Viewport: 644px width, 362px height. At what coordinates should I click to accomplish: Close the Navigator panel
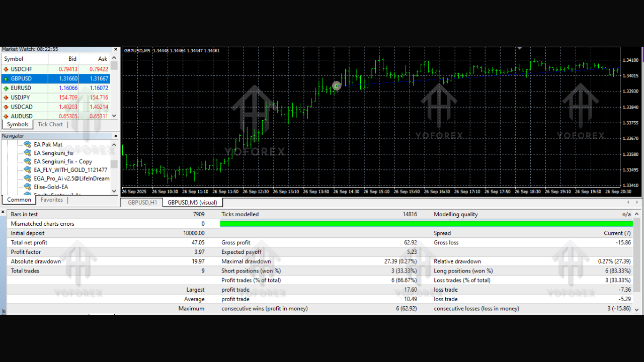(x=115, y=136)
